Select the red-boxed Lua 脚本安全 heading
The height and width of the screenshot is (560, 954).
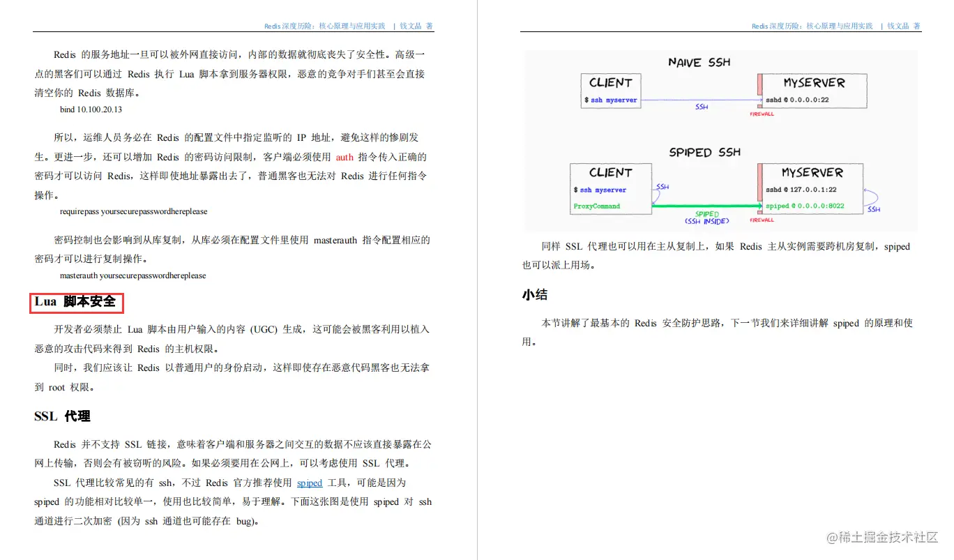click(x=77, y=302)
